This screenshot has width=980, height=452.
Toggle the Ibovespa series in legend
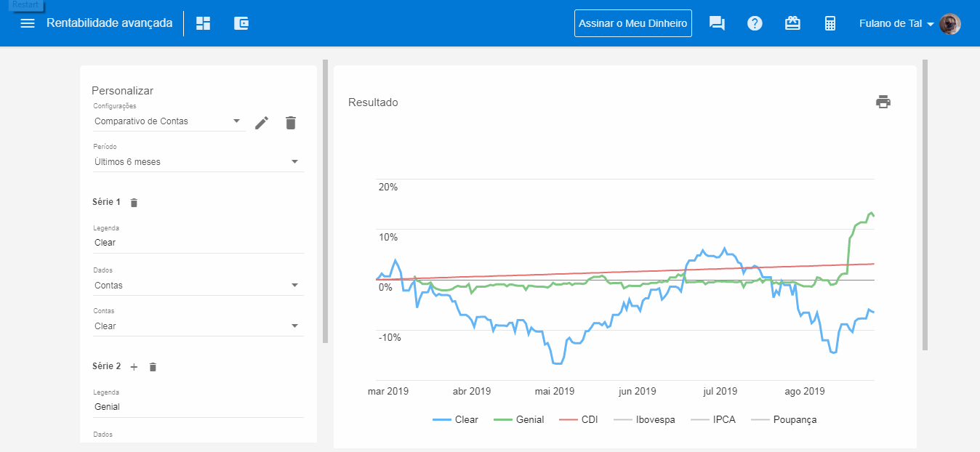(x=644, y=420)
